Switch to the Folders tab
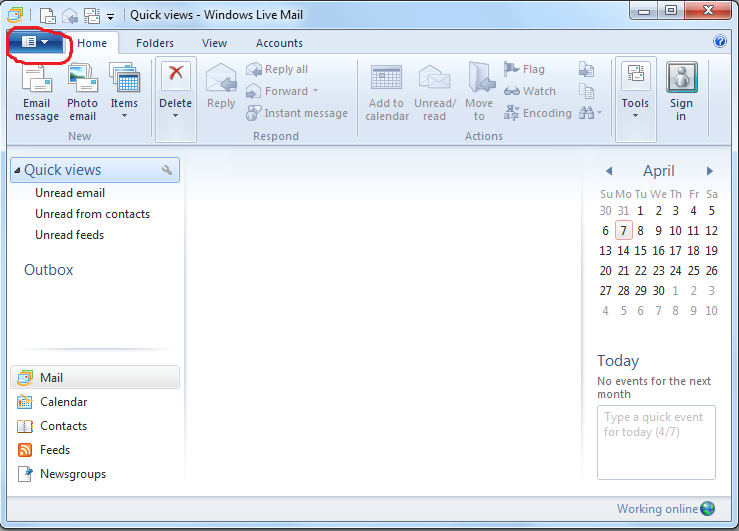Viewport: 739px width, 531px height. [x=155, y=43]
